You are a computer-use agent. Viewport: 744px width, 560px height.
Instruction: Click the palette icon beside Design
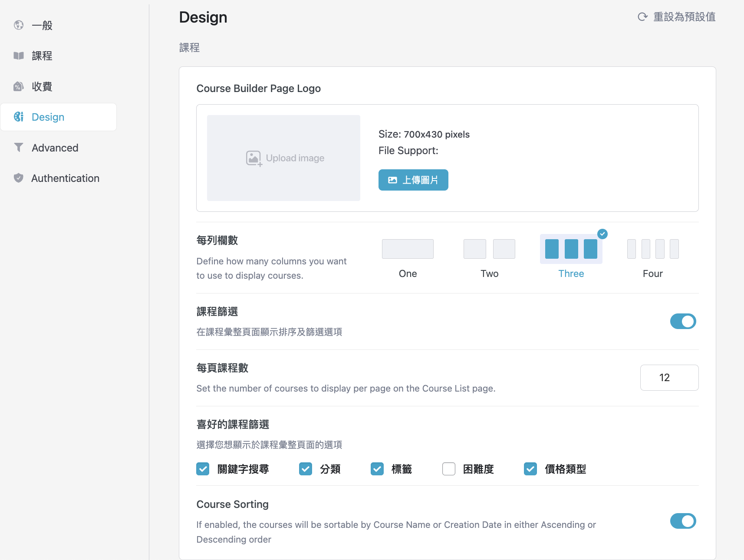(x=19, y=117)
